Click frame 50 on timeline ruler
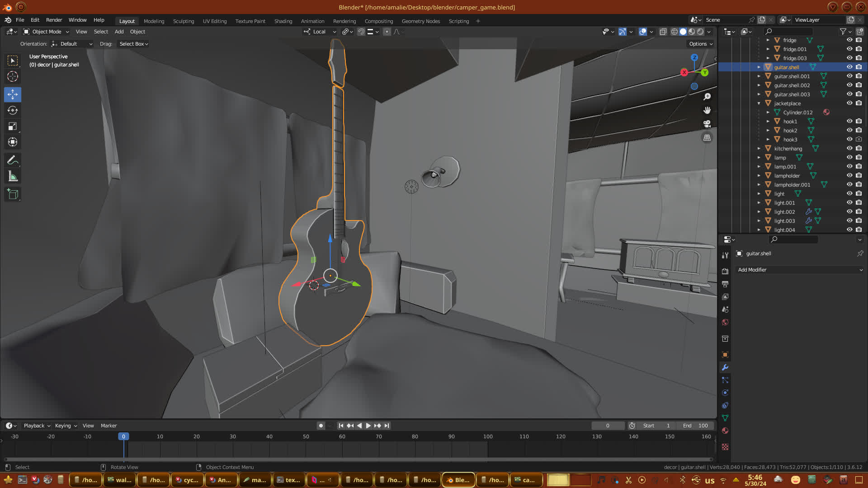 tap(306, 436)
